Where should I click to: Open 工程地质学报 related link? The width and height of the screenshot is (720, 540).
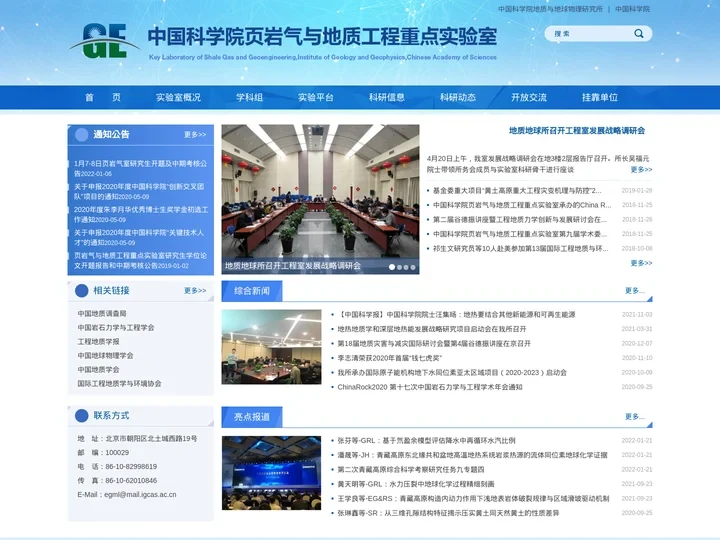98,342
